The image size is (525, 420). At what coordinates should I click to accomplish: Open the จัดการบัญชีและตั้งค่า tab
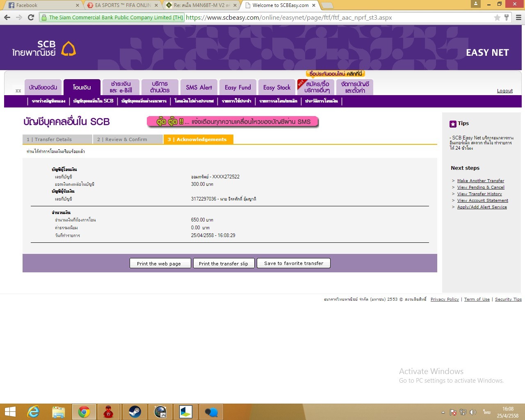click(355, 87)
